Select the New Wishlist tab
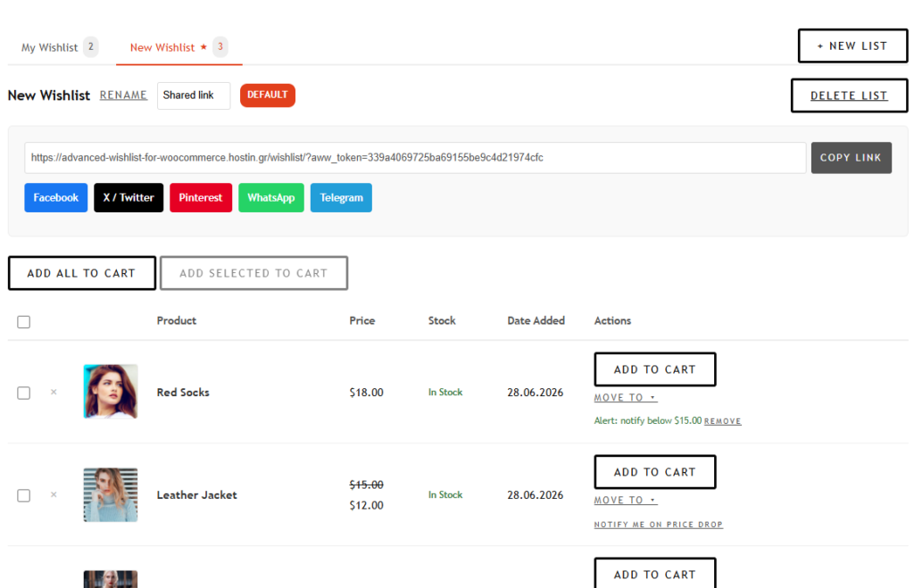Viewport: 914px width, 588px height. click(179, 47)
